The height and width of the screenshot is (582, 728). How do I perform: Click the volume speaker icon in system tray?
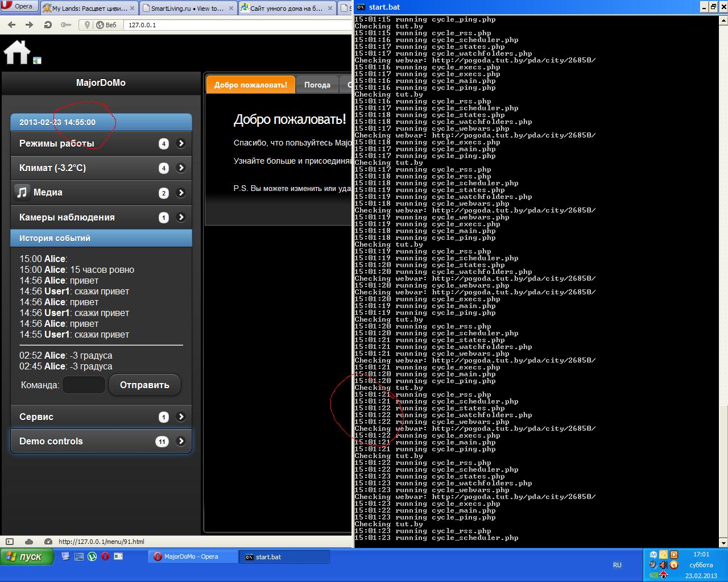pyautogui.click(x=663, y=565)
